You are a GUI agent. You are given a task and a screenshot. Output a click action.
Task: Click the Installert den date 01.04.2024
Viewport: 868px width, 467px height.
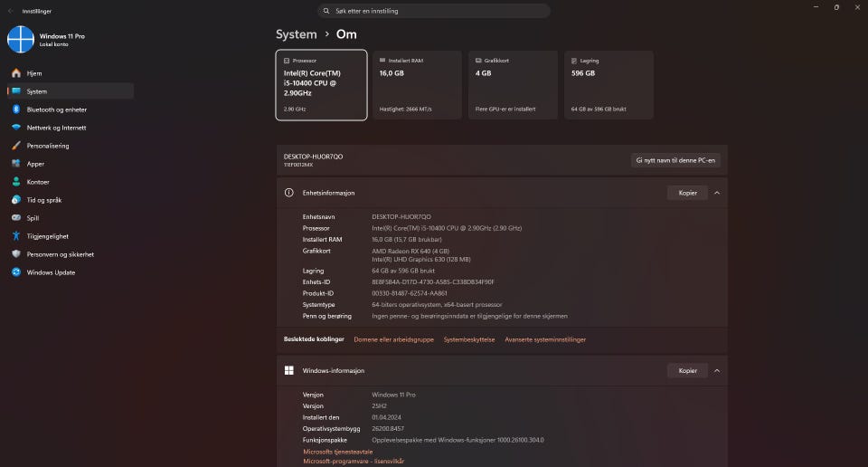coord(386,417)
